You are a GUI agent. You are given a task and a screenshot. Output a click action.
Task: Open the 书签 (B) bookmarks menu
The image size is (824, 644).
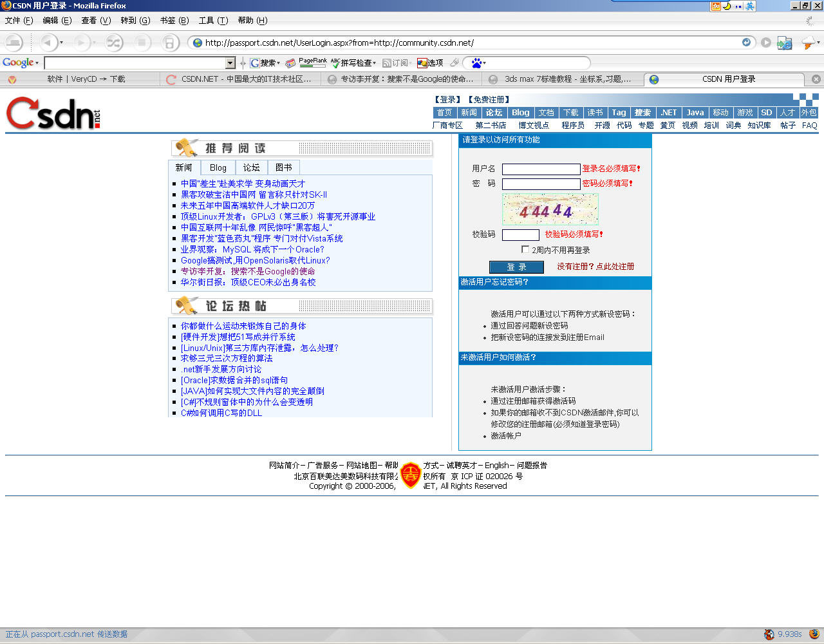point(174,21)
